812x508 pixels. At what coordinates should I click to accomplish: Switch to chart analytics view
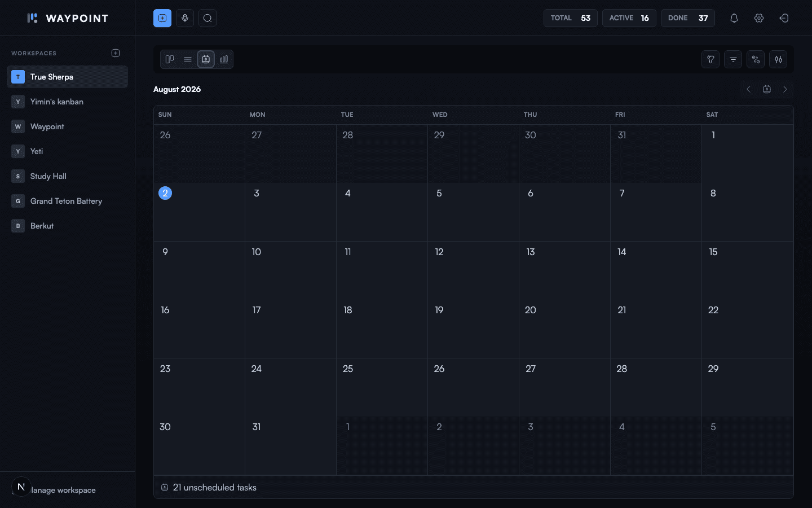(x=224, y=59)
